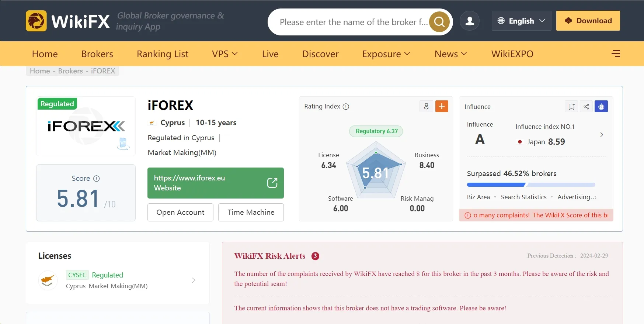Open the hamburger menu icon in nav bar

tap(616, 54)
